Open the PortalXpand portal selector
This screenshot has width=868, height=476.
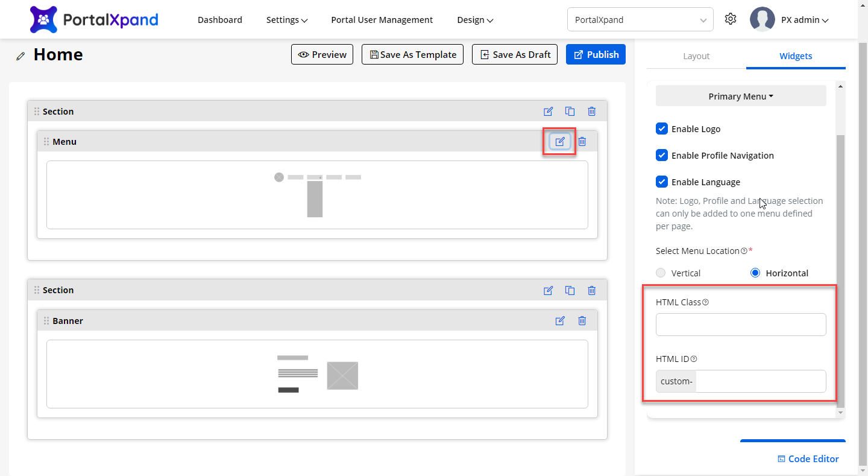coord(640,19)
